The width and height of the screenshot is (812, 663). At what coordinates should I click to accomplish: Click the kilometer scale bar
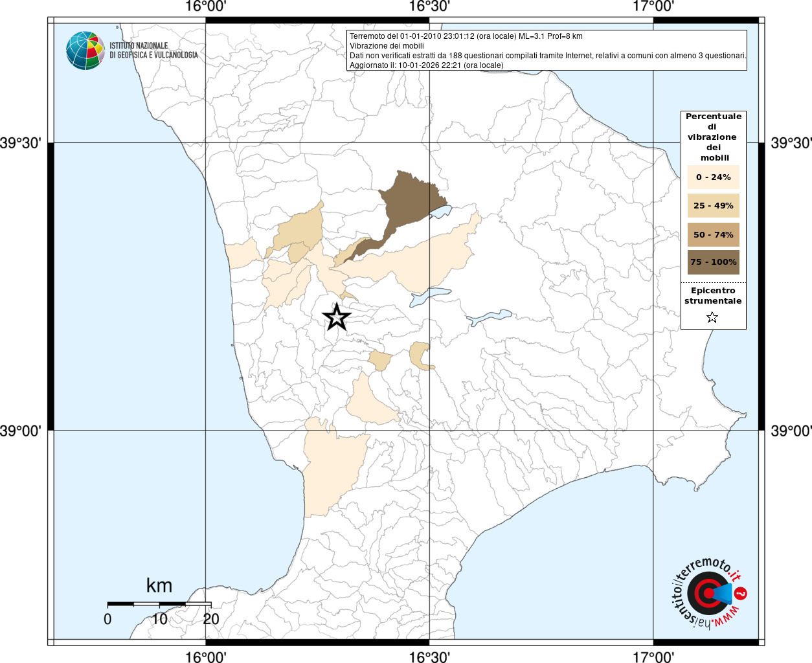159,604
